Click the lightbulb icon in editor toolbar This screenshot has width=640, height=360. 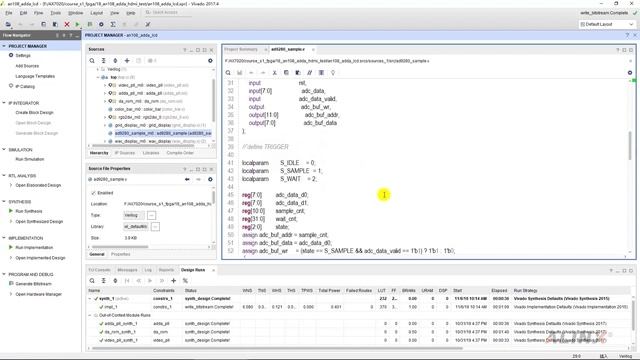[x=333, y=73]
